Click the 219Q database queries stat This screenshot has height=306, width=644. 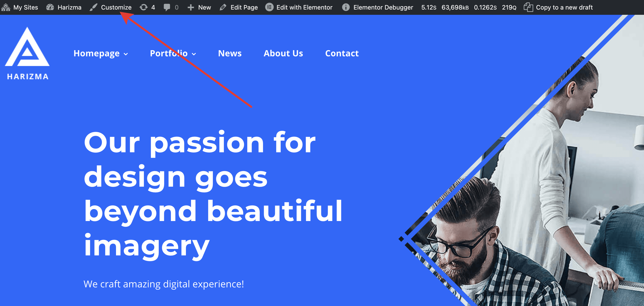[x=509, y=7]
